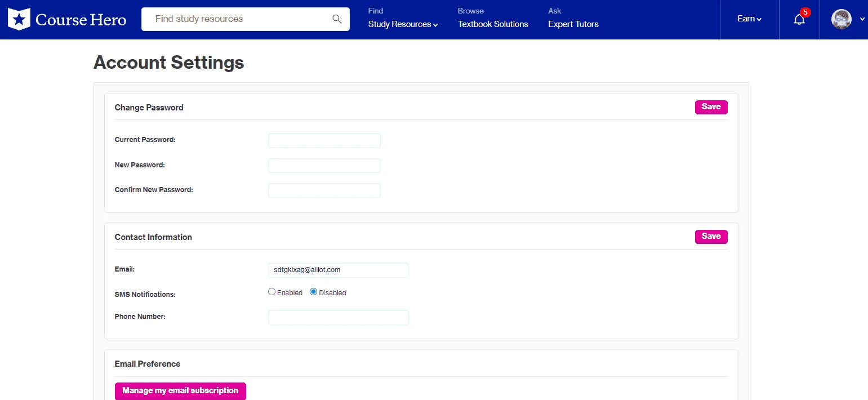Expand the profile menu chevron

click(862, 19)
